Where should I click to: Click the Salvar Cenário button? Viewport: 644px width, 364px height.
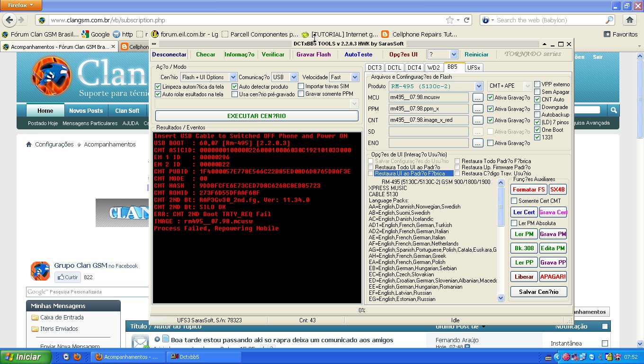(x=539, y=292)
